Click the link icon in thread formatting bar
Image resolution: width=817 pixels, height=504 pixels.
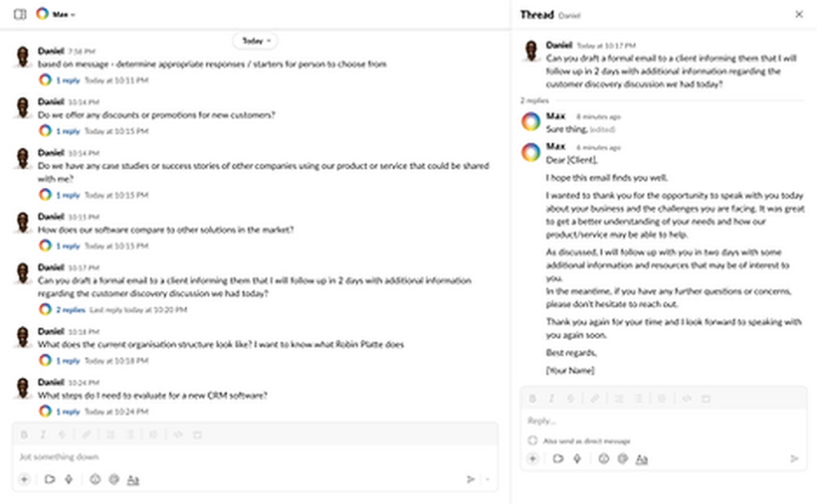[595, 399]
